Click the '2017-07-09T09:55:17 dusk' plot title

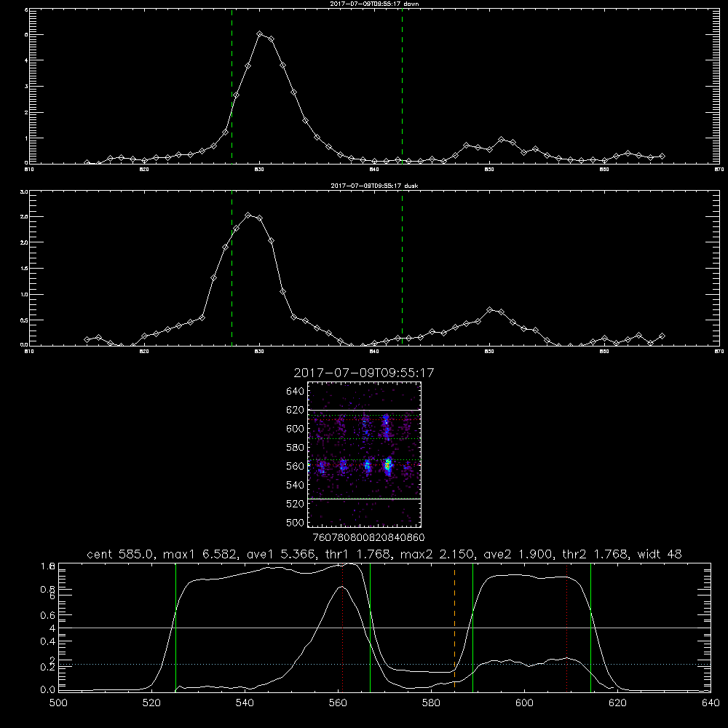[x=374, y=186]
